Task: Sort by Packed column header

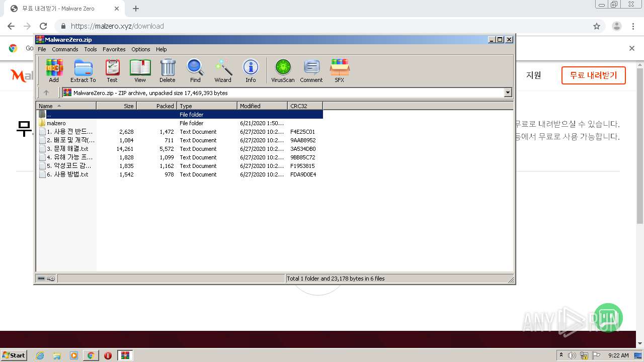Action: tap(156, 106)
